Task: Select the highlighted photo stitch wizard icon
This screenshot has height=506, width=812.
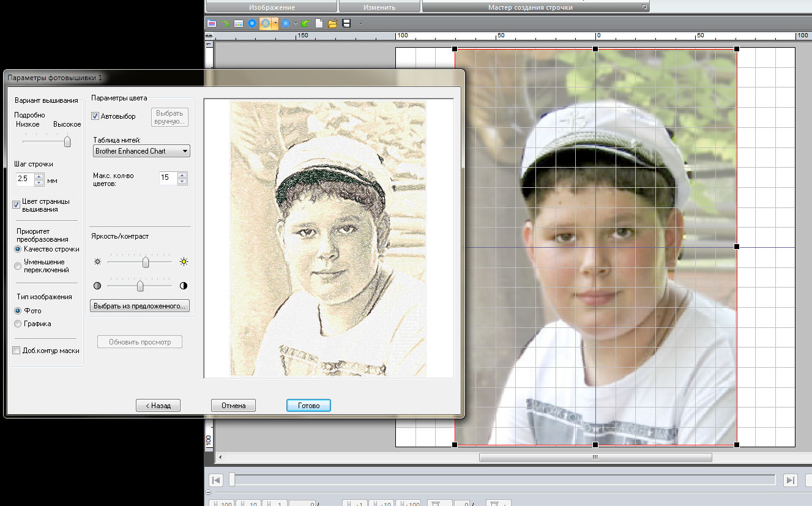Action: [266, 23]
